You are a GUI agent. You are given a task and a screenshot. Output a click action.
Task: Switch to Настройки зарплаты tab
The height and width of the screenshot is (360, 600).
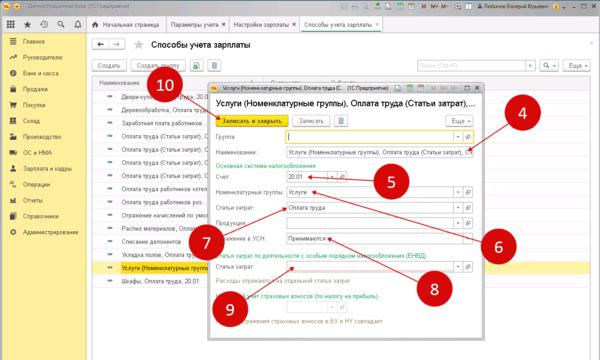264,24
